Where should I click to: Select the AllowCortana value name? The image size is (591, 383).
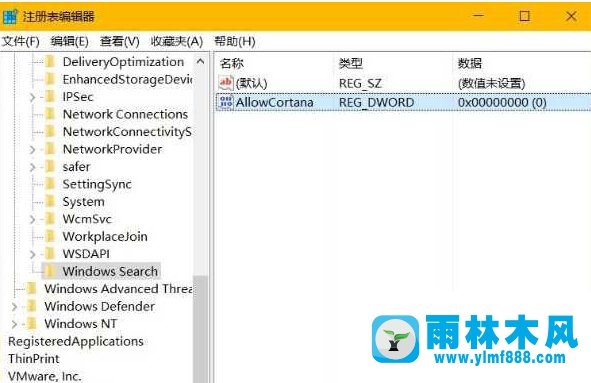pyautogui.click(x=275, y=102)
